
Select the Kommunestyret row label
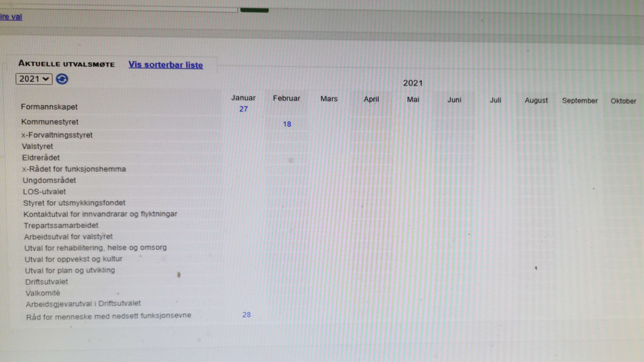pyautogui.click(x=50, y=122)
